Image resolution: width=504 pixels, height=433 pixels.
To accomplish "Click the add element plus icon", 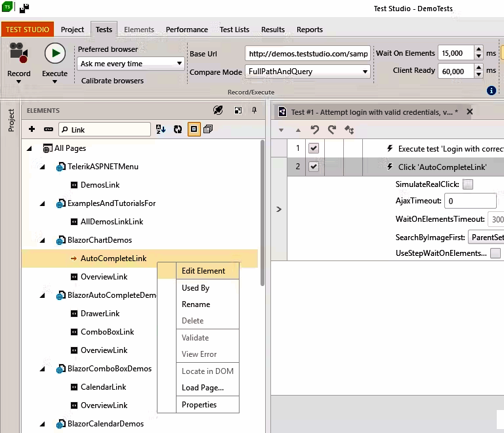I will click(31, 130).
